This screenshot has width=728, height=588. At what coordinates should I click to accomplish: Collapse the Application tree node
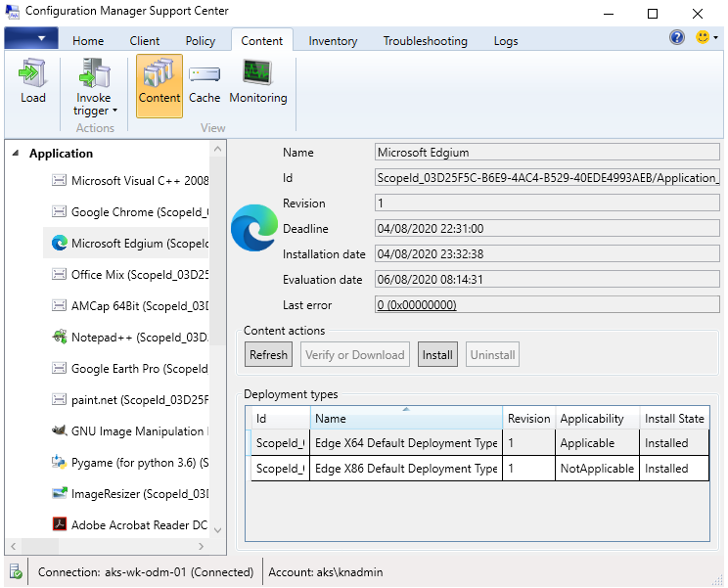tap(16, 154)
